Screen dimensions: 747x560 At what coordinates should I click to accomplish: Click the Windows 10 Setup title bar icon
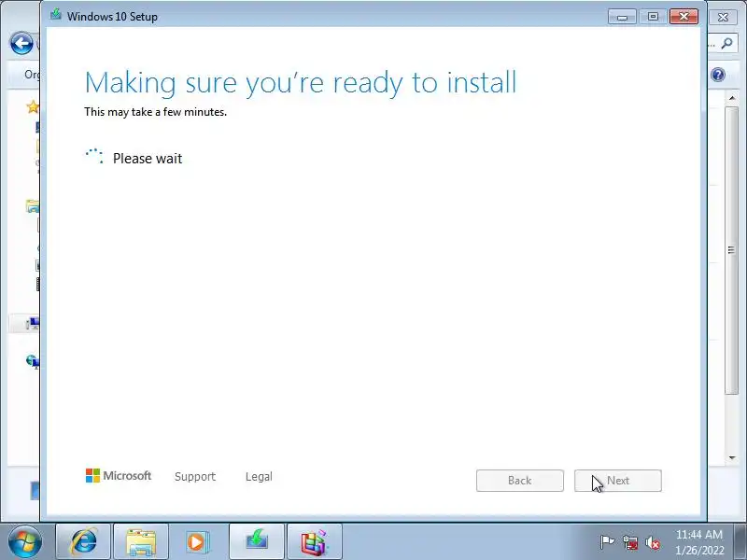(x=56, y=14)
